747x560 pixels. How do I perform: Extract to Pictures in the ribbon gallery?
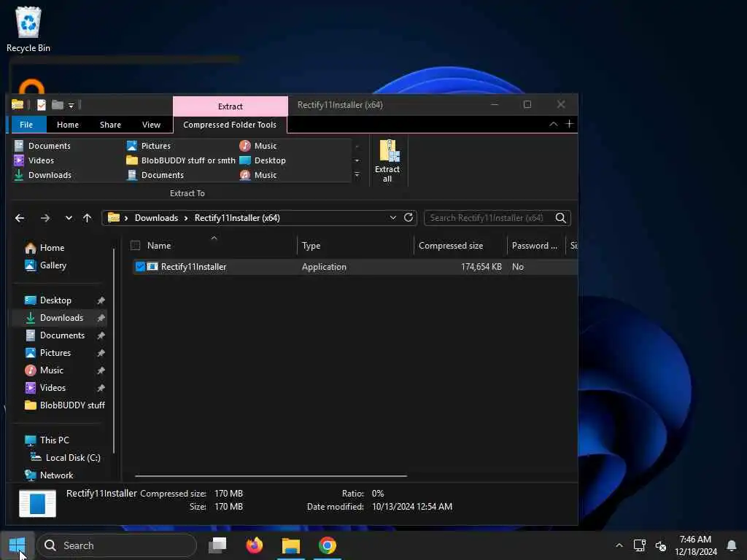[149, 146]
